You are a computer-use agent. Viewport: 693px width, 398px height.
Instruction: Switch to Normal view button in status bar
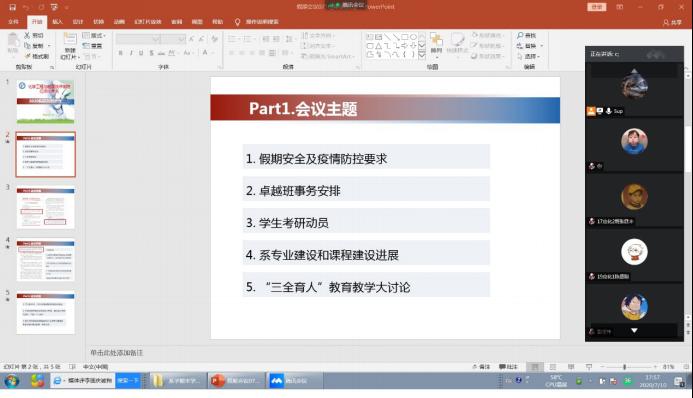(x=535, y=367)
